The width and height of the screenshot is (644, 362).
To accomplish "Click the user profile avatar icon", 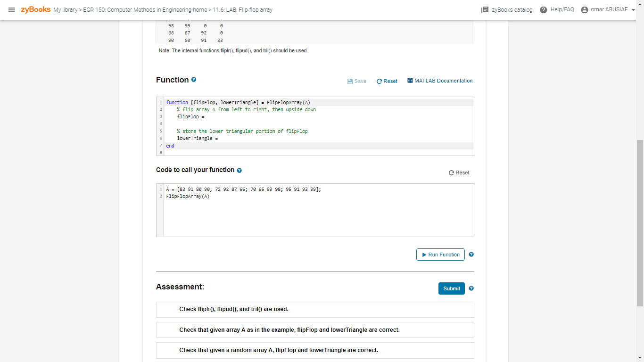I will [584, 9].
